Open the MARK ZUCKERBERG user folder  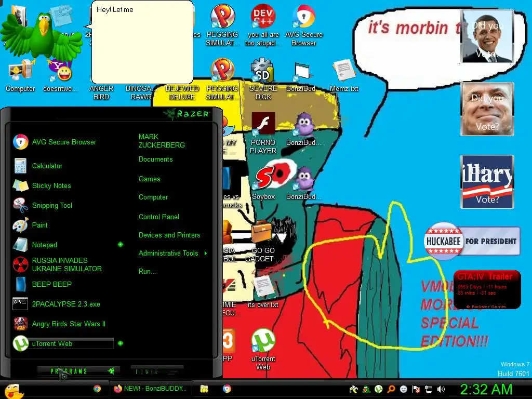162,141
